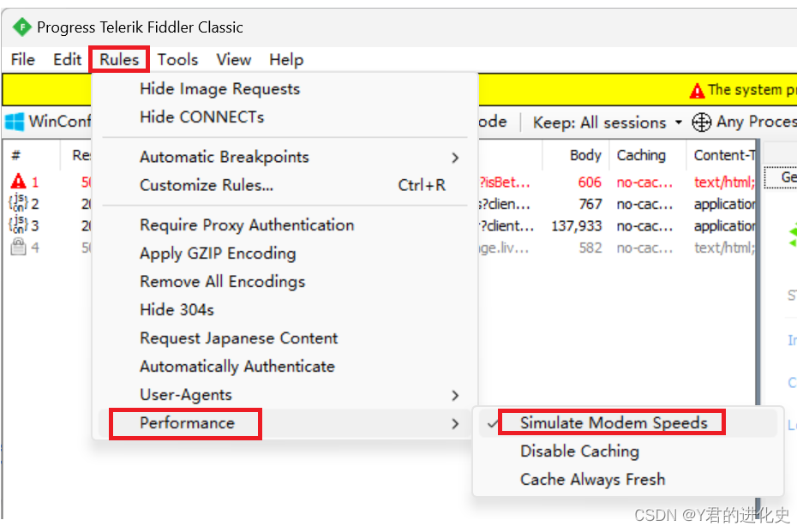803x532 pixels.
Task: Select the JSON icon of session 2
Action: (18, 203)
